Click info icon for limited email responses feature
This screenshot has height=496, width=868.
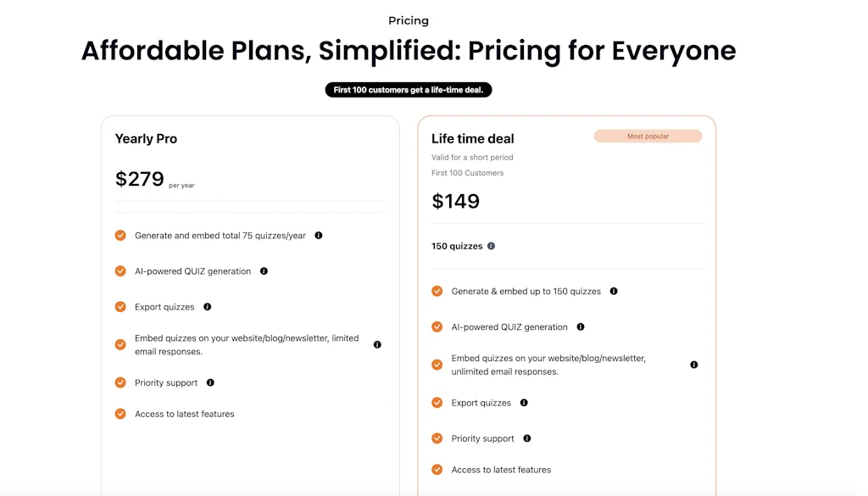pos(377,345)
